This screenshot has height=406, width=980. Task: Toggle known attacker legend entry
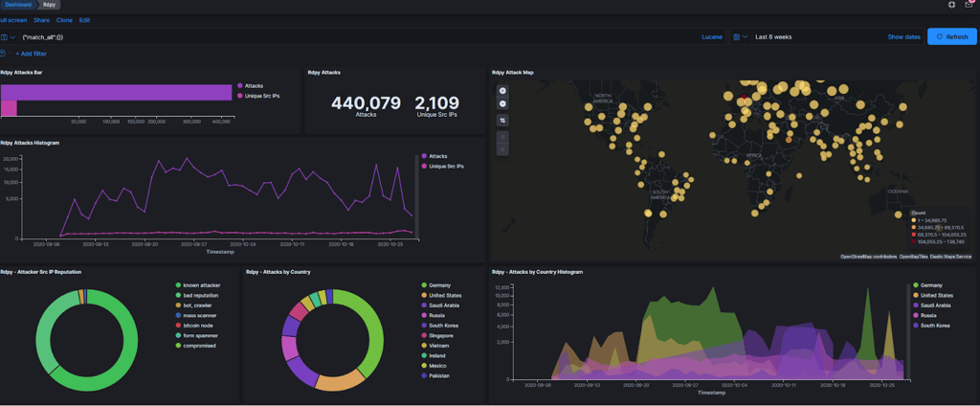tap(201, 285)
